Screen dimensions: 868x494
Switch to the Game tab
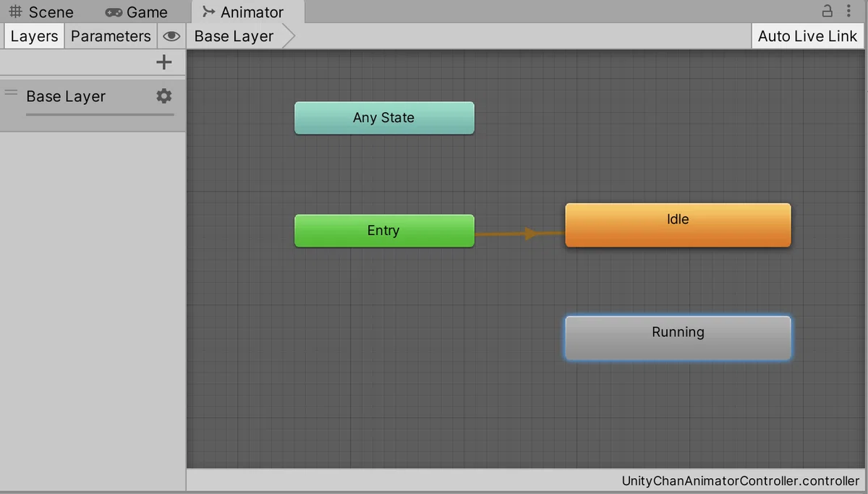[136, 12]
